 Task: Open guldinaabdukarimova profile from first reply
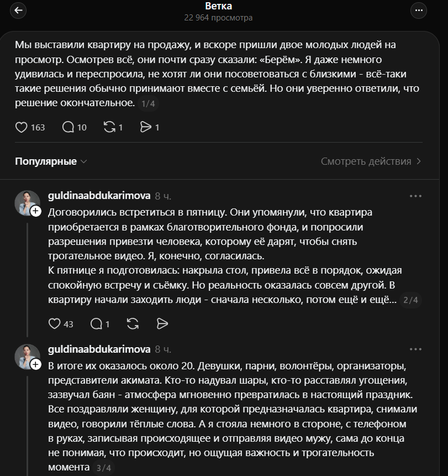click(x=99, y=196)
